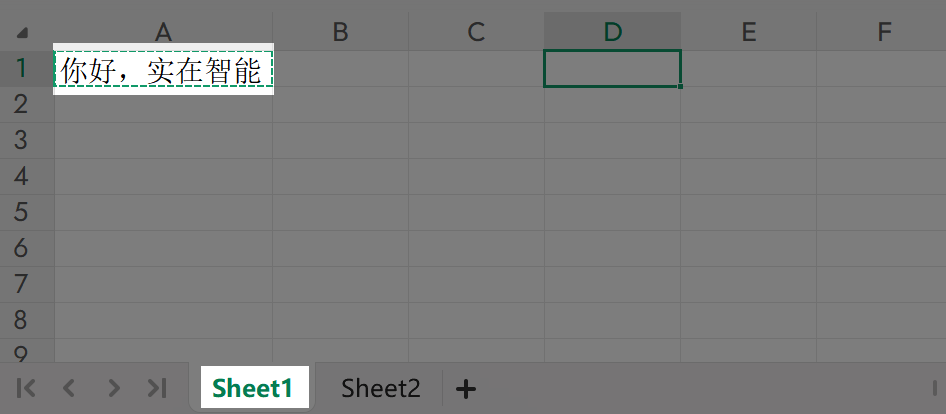Select cell A1 with Chinese text
The height and width of the screenshot is (414, 946).
point(163,70)
